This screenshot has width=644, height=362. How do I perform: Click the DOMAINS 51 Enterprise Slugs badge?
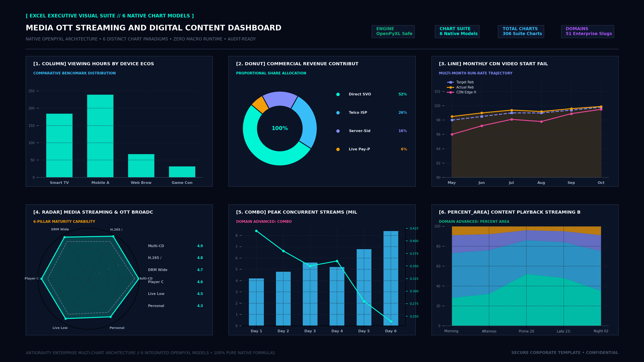tap(587, 32)
